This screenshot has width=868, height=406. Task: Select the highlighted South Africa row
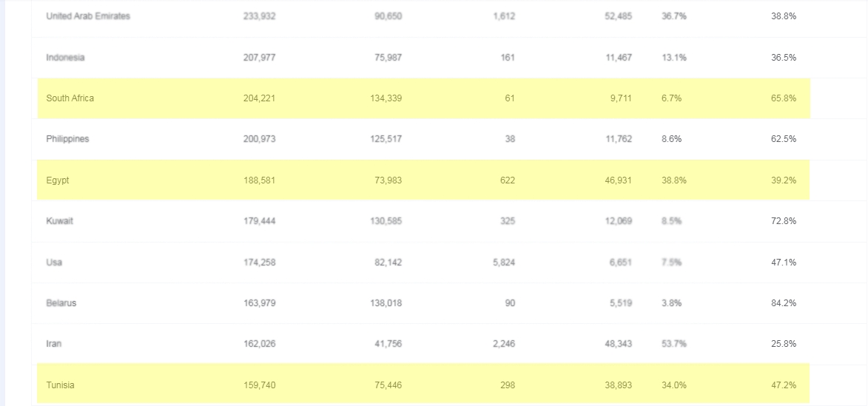click(x=423, y=98)
